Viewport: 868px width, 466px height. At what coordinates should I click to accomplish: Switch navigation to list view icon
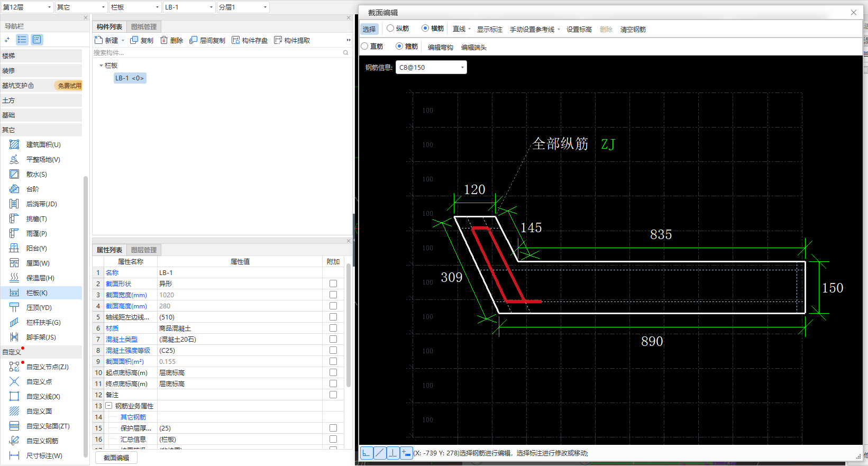pos(22,40)
